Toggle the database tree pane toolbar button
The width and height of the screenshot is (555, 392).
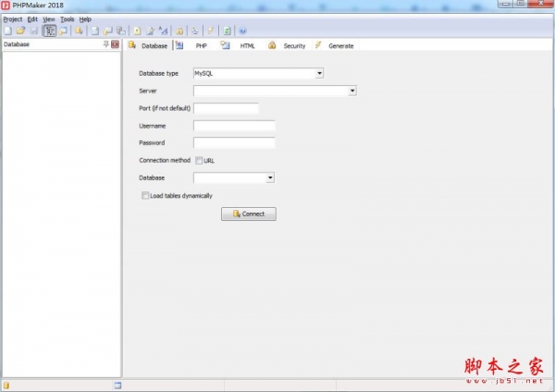[x=50, y=31]
